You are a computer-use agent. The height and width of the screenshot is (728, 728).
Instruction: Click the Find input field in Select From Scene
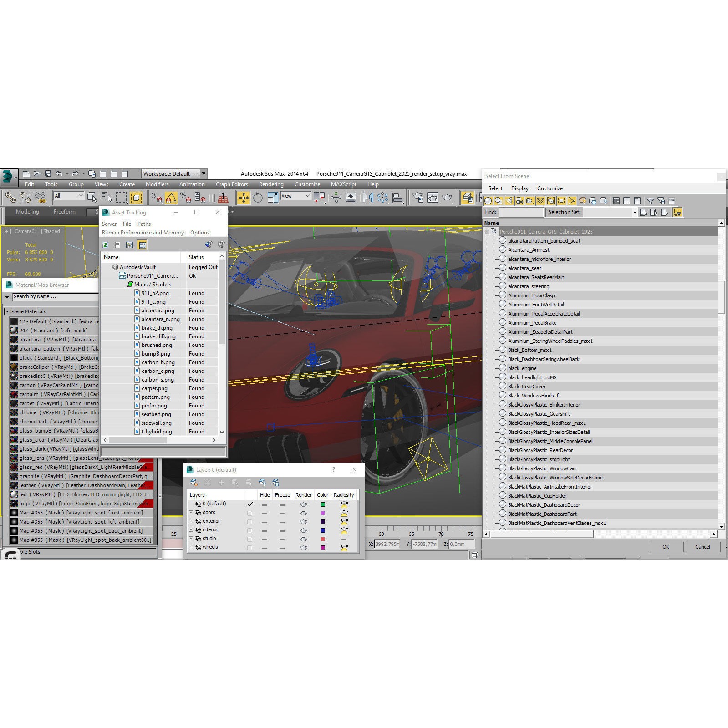pos(521,212)
